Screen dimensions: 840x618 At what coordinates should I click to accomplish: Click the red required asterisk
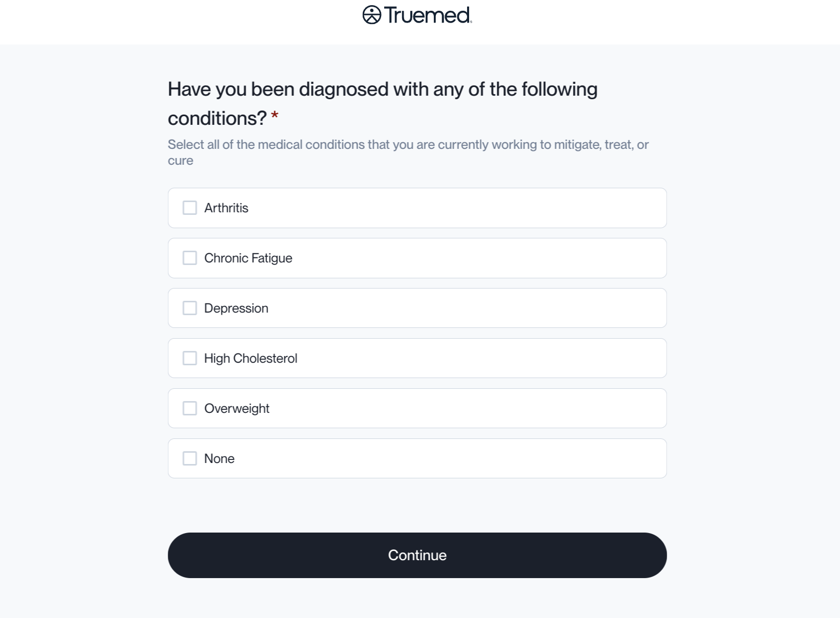pyautogui.click(x=275, y=116)
